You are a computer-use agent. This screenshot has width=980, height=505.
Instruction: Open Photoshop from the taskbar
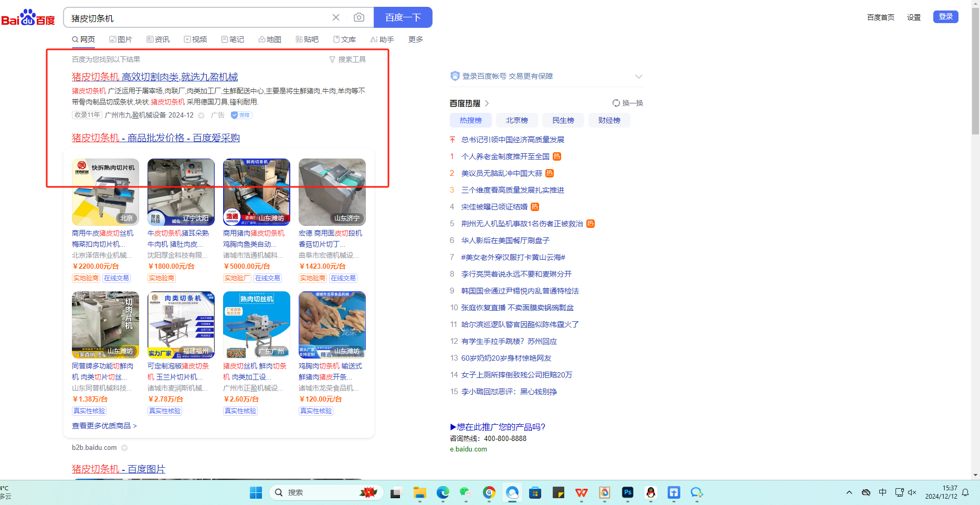point(627,492)
